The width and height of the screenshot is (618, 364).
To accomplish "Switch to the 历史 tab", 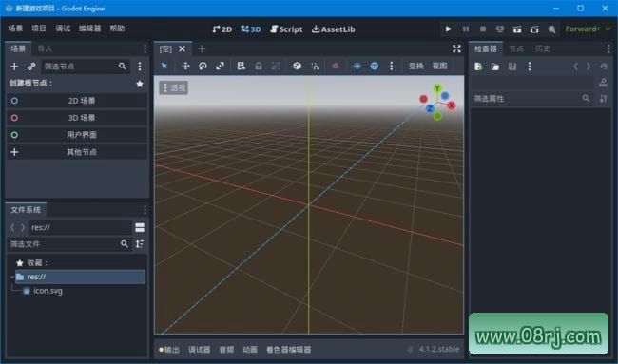I will coord(543,48).
